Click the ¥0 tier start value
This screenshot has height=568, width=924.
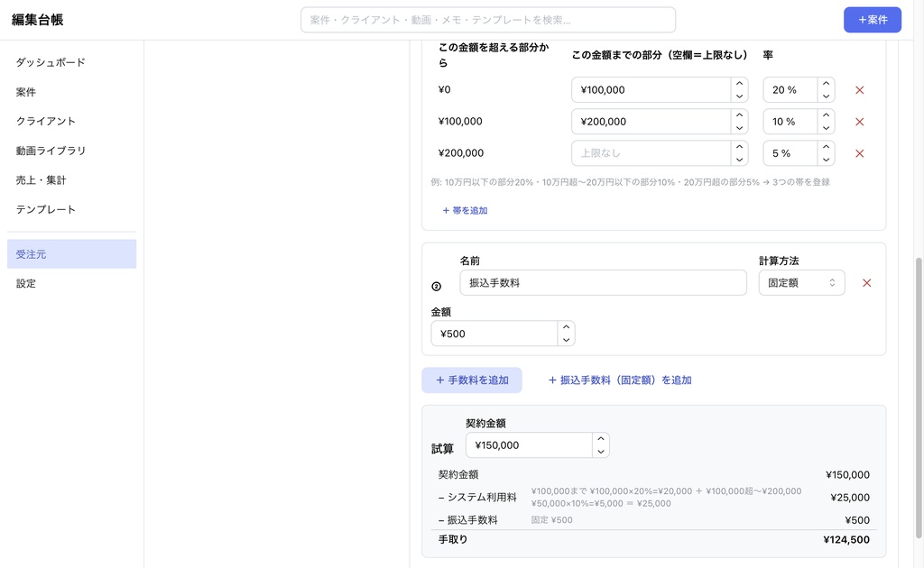point(444,89)
